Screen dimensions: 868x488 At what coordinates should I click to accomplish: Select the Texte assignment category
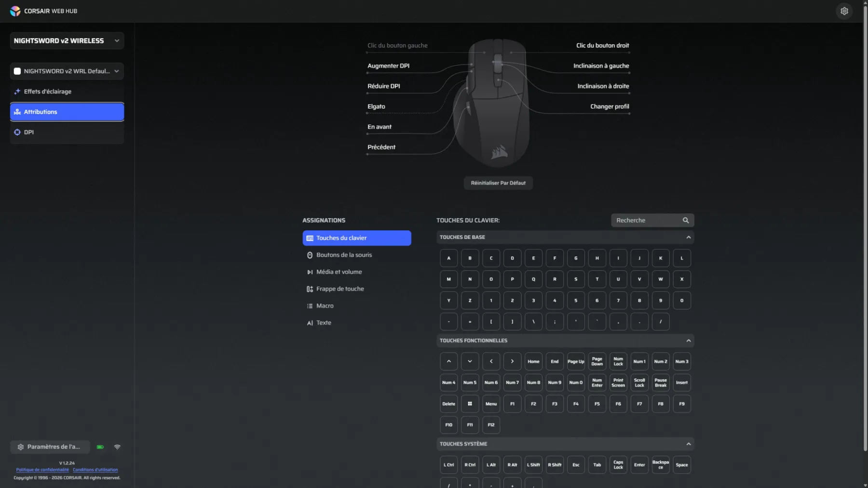(357, 323)
